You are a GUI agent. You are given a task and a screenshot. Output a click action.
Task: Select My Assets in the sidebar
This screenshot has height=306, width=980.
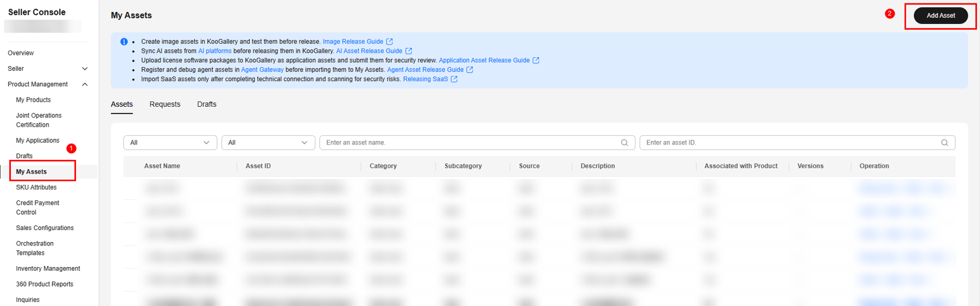(x=31, y=172)
